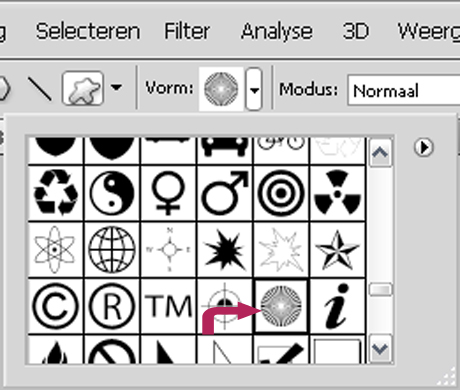The width and height of the screenshot is (460, 390).
Task: Choose the outlined burst shape
Action: pyautogui.click(x=281, y=249)
